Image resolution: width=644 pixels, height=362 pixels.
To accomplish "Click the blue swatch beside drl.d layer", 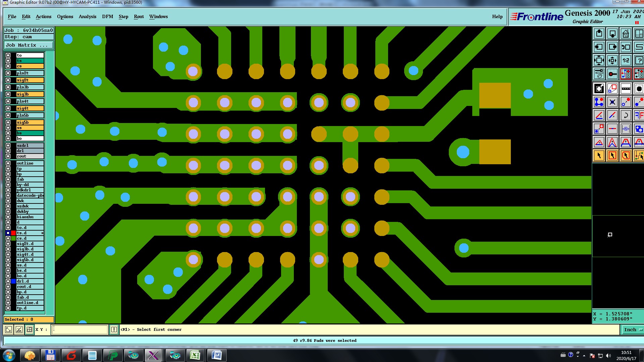I will 13,281.
